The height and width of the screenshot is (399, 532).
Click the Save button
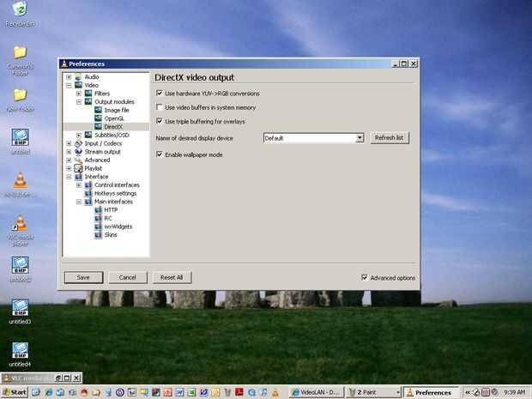[83, 277]
